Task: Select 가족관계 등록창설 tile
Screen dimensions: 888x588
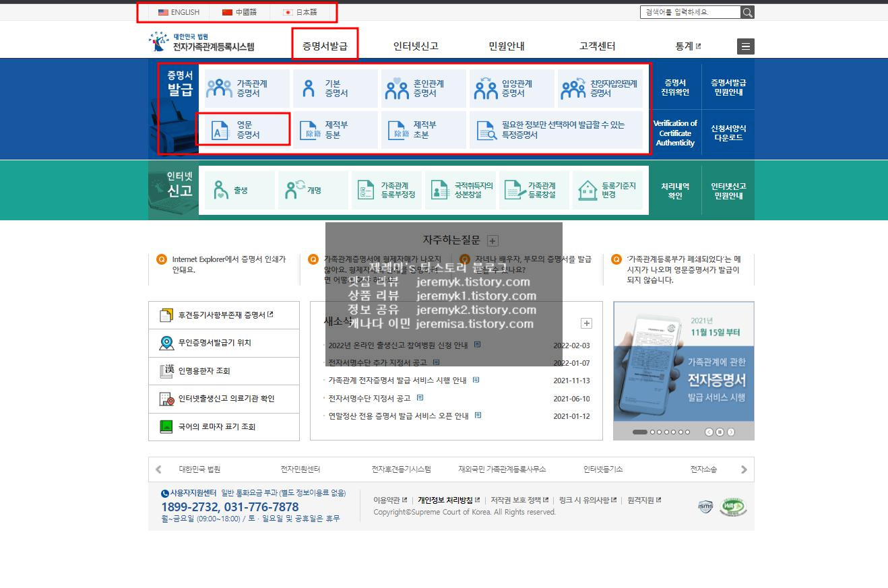Action: (534, 190)
